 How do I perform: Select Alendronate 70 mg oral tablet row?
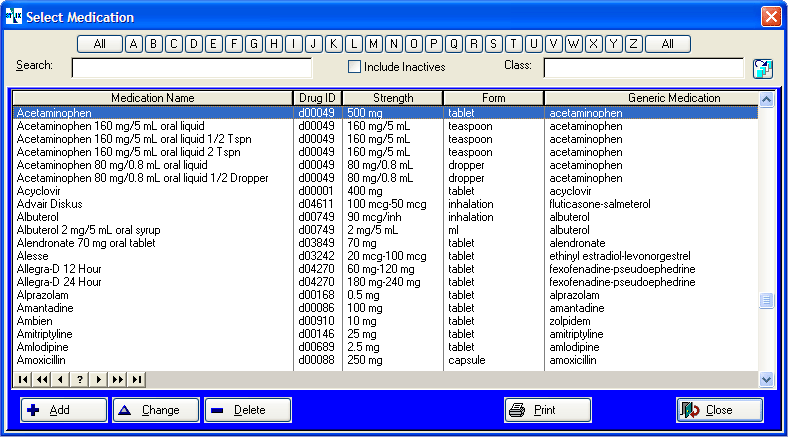click(385, 243)
